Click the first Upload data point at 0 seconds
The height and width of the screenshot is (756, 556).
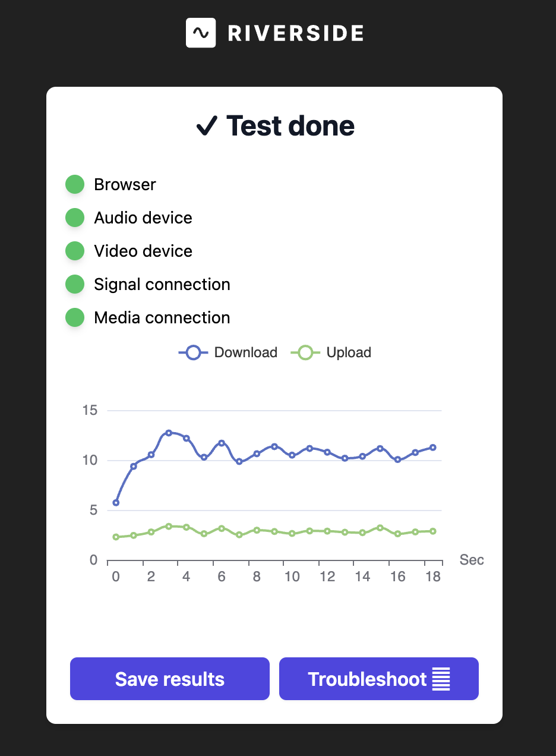pyautogui.click(x=116, y=537)
